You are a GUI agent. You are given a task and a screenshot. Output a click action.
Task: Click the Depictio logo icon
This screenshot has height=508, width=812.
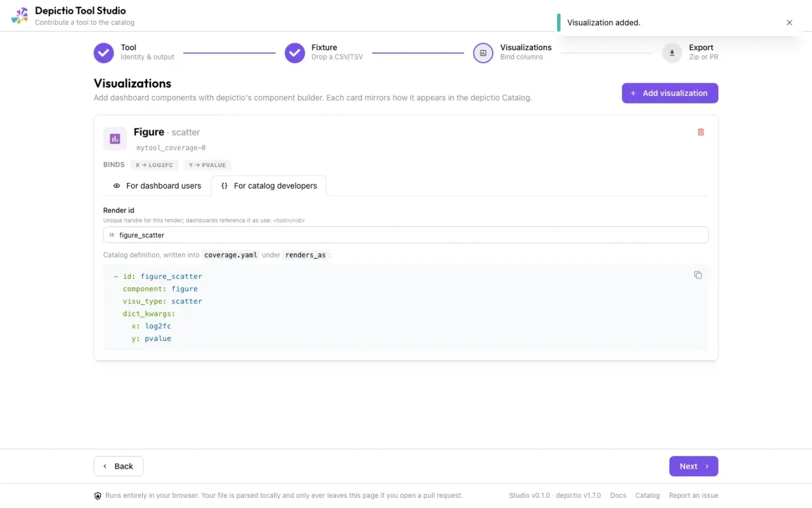click(x=20, y=16)
